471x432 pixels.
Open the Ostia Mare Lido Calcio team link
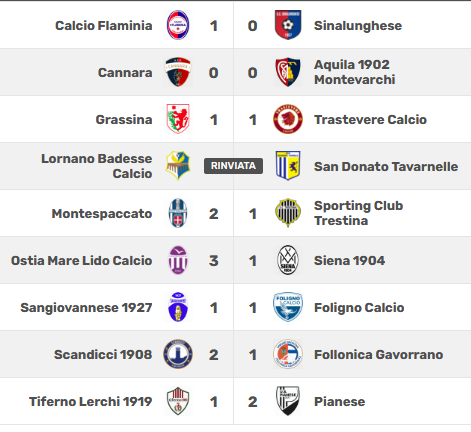[x=81, y=260]
